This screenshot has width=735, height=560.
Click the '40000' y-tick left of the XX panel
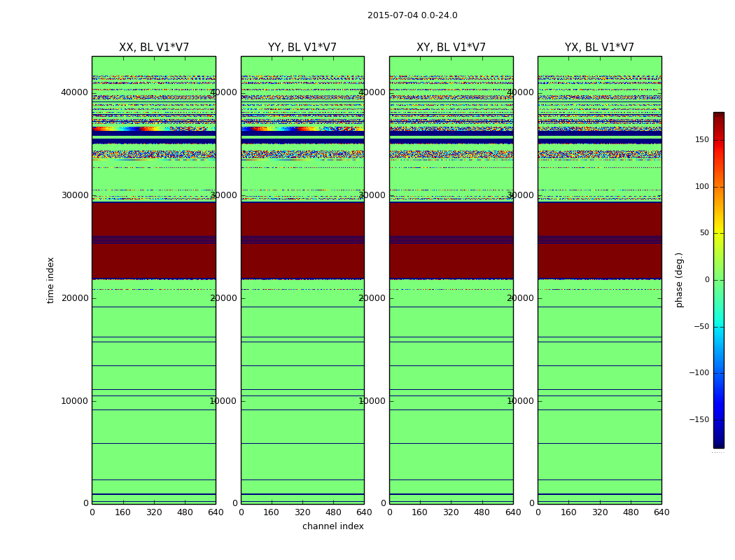click(74, 92)
